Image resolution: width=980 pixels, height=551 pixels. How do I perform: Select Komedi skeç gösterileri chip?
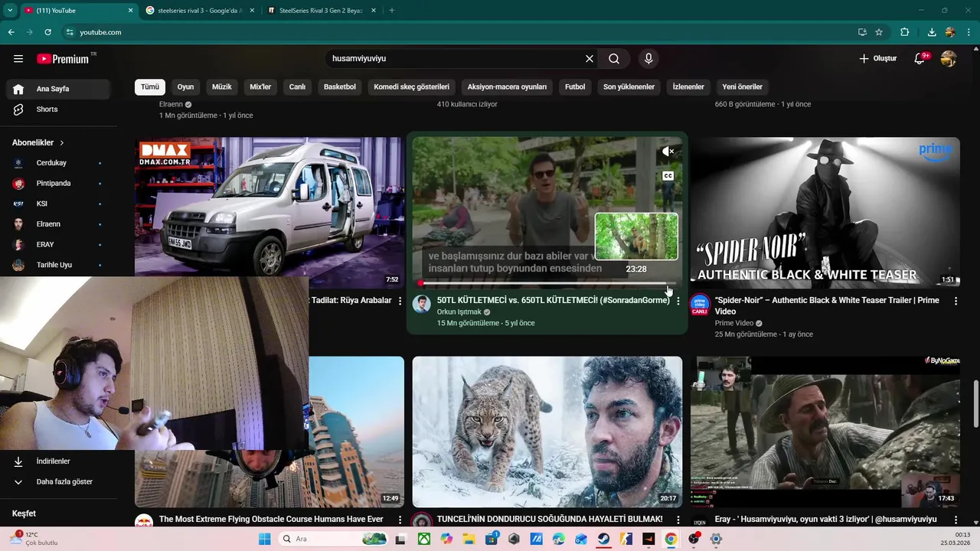(411, 87)
